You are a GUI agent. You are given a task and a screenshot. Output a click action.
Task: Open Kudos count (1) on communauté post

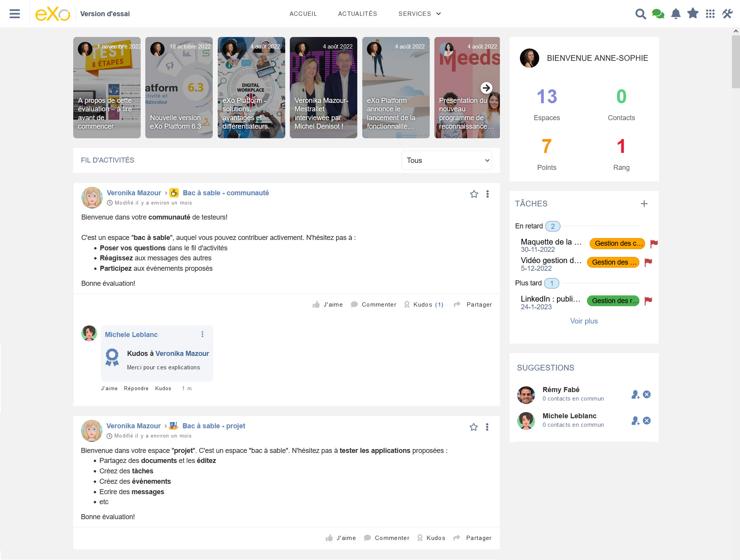click(x=439, y=305)
